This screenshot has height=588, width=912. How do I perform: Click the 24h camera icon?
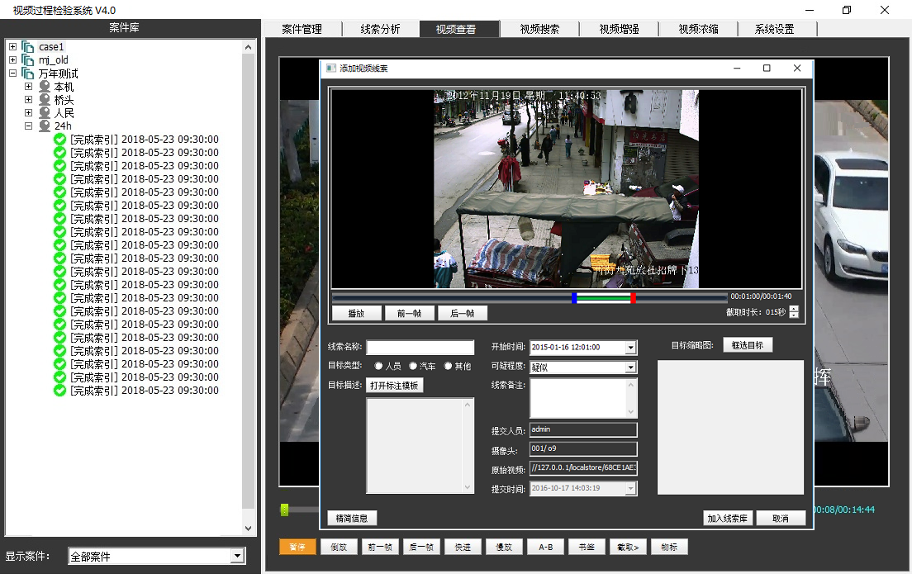tap(45, 126)
